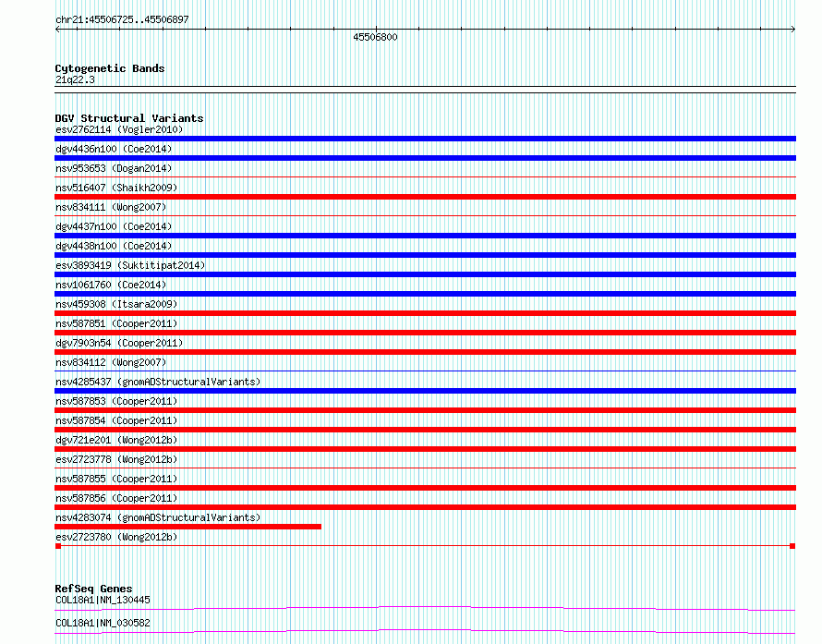
Task: Click the COL18A1|NM_130445 gene label
Action: click(103, 600)
